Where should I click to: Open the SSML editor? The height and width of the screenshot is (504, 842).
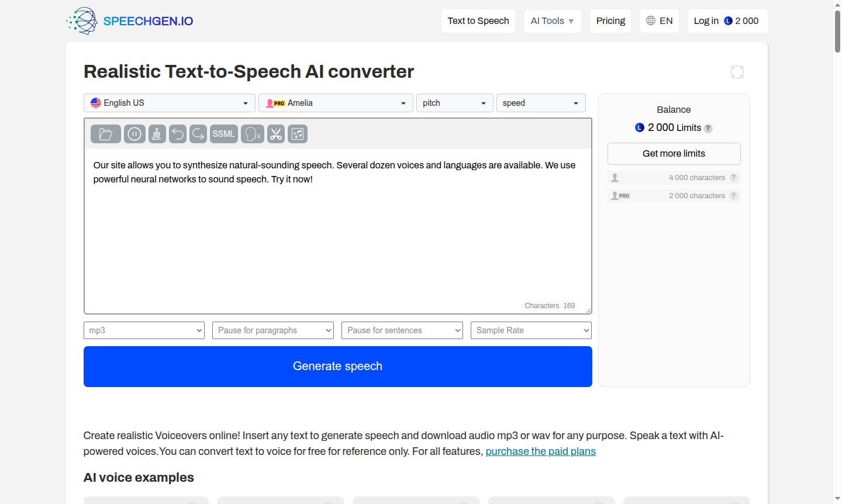pyautogui.click(x=223, y=133)
